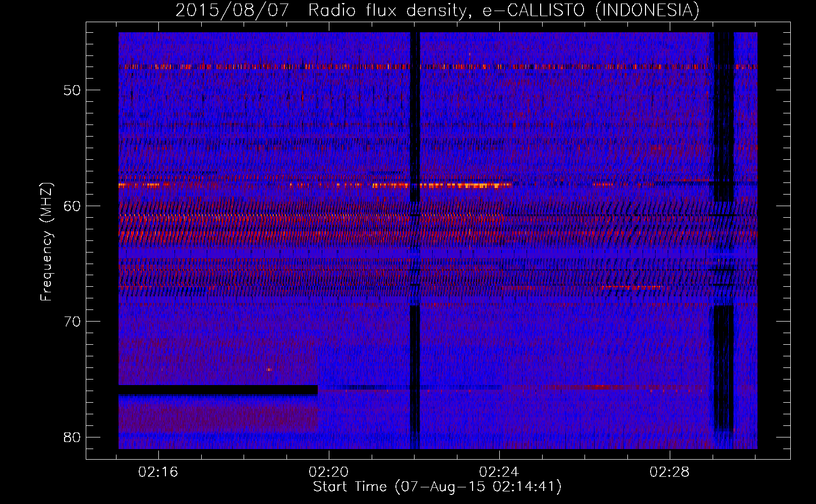Select the 60 frequency tick label
The image size is (816, 504).
[72, 206]
